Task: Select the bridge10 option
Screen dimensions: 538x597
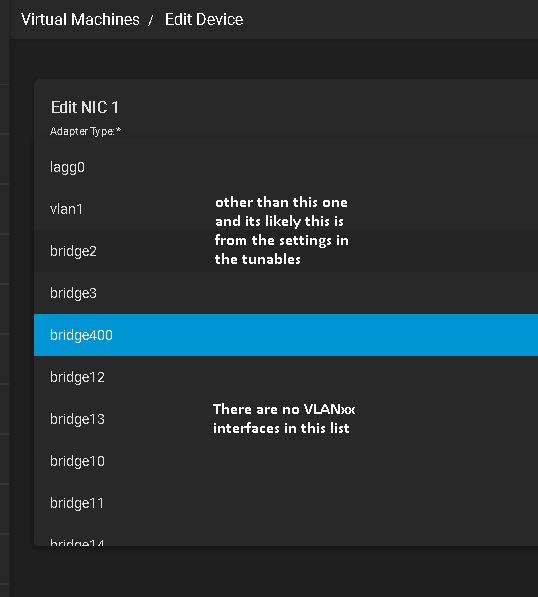Action: pyautogui.click(x=286, y=461)
